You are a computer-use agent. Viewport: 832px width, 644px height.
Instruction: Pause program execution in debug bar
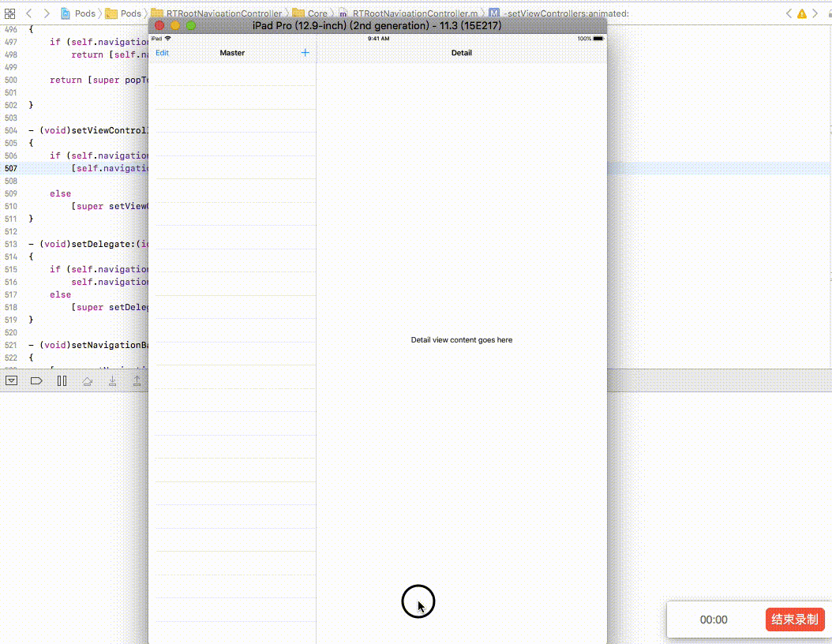[62, 381]
